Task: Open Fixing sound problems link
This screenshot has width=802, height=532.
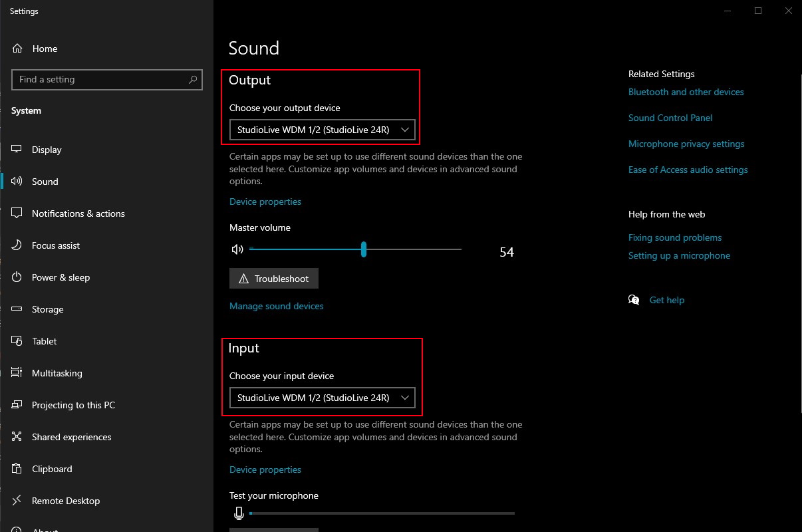Action: [x=675, y=237]
